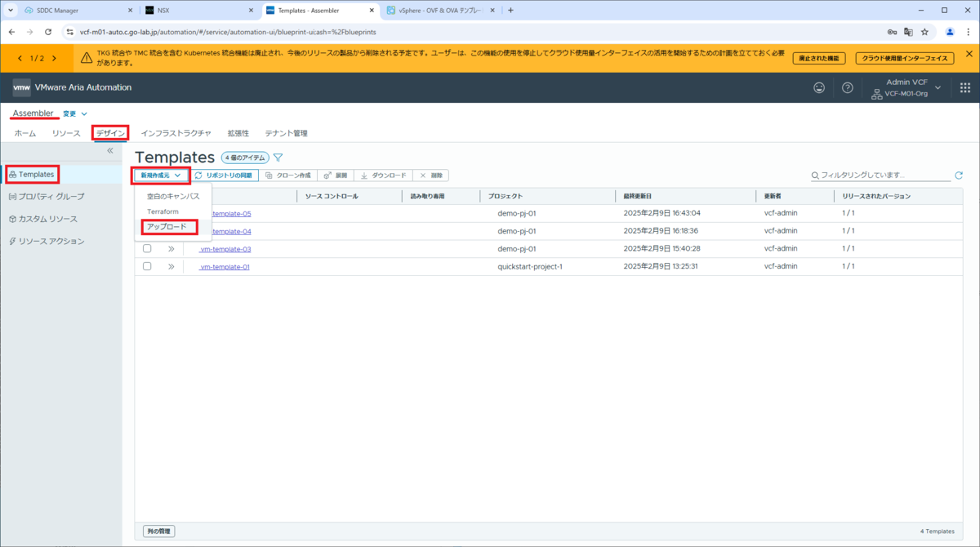Expand details of vm-template-01 row
The height and width of the screenshot is (547, 980).
point(171,266)
